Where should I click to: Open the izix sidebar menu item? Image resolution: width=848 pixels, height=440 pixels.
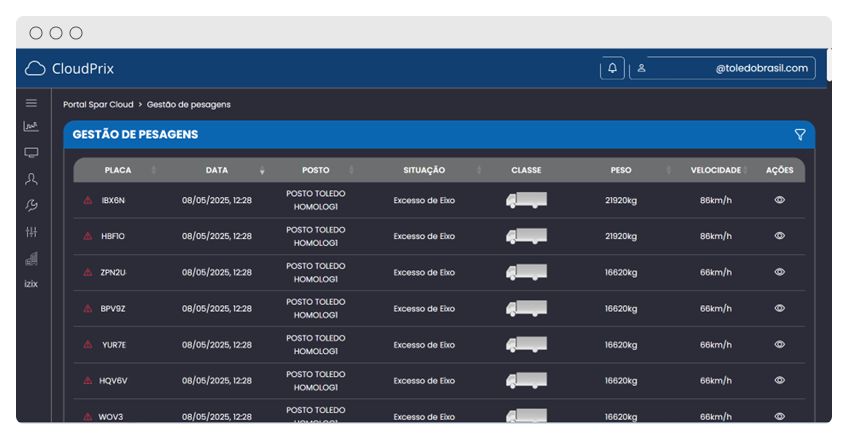pyautogui.click(x=31, y=284)
